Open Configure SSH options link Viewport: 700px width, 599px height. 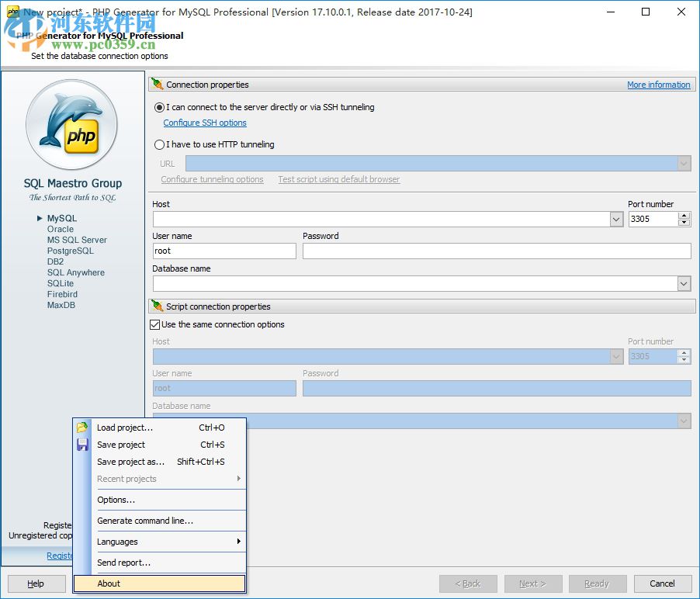coord(204,123)
